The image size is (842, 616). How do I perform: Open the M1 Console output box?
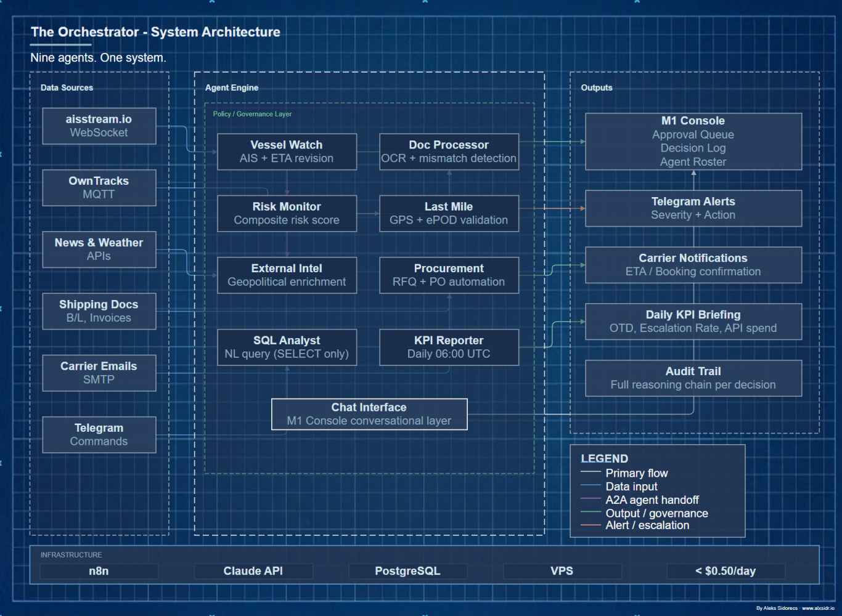click(693, 141)
